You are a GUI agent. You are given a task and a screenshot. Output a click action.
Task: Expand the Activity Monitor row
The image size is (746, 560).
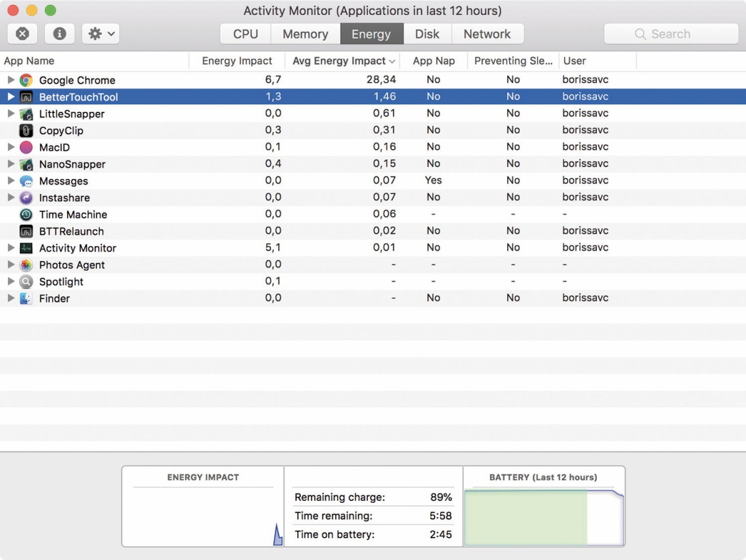coord(11,247)
